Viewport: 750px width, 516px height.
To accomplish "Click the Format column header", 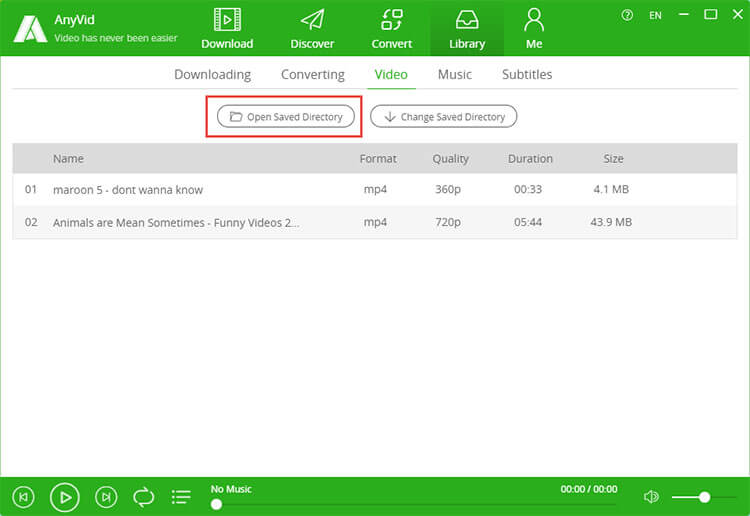I will (378, 159).
